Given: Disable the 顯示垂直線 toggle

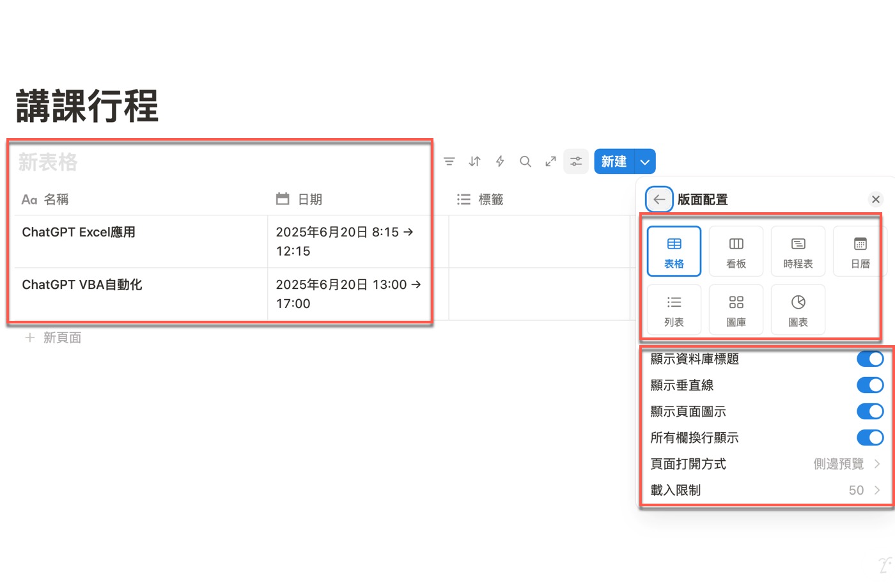Looking at the screenshot, I should point(869,385).
